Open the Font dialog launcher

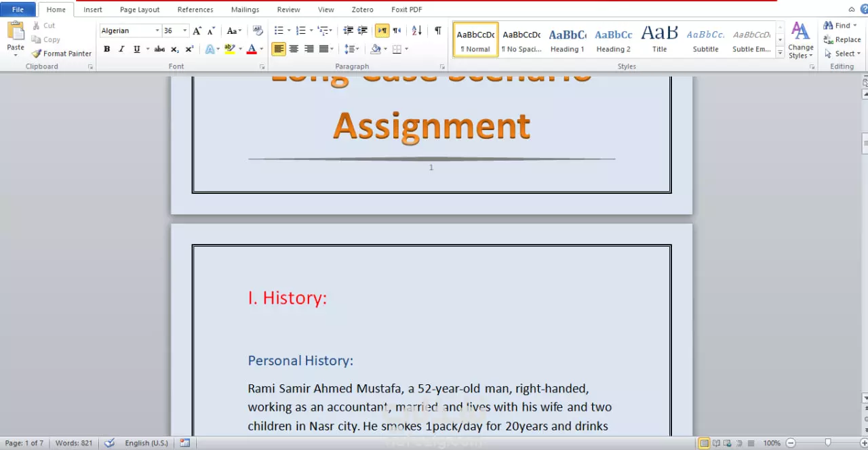(x=262, y=67)
